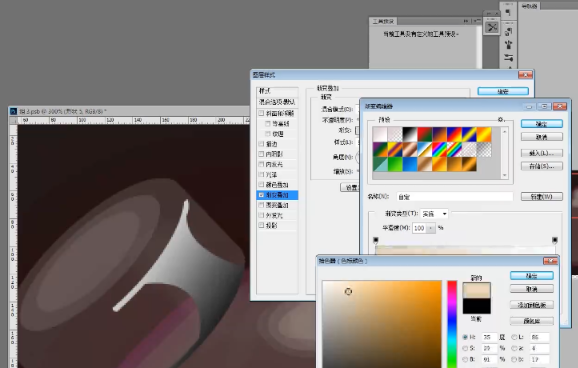Click the preset list scroll-down arrow
The height and width of the screenshot is (368, 578).
coord(505,176)
